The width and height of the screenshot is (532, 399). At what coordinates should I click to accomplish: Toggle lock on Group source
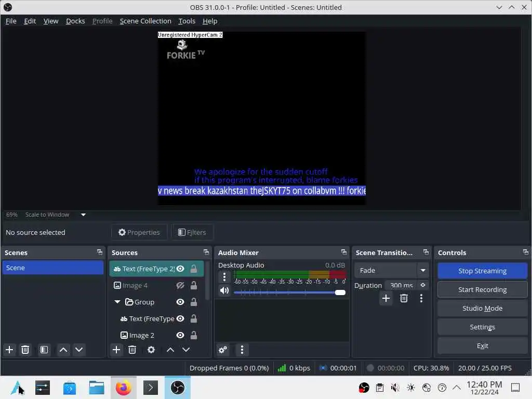coord(194,302)
